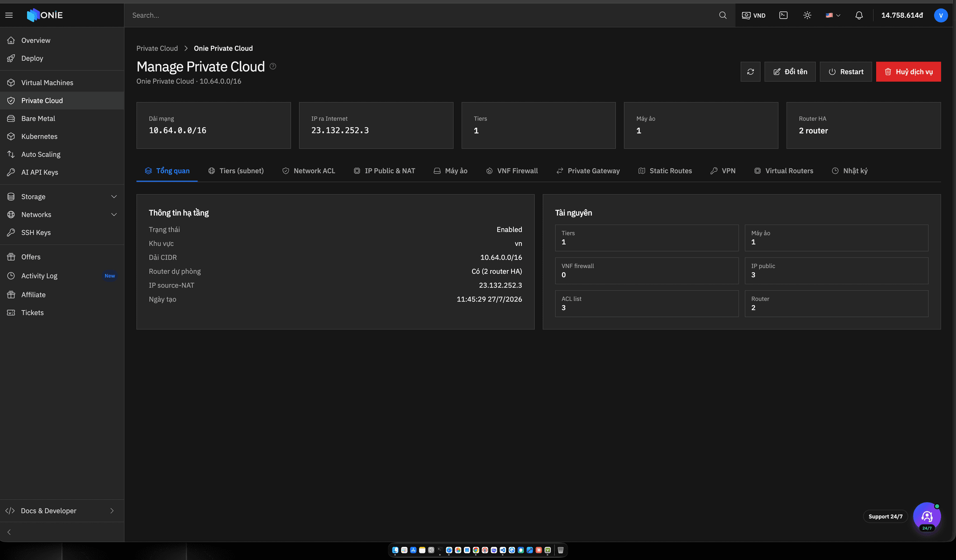The image size is (956, 560).
Task: Switch to Private Gateway tab
Action: [588, 171]
